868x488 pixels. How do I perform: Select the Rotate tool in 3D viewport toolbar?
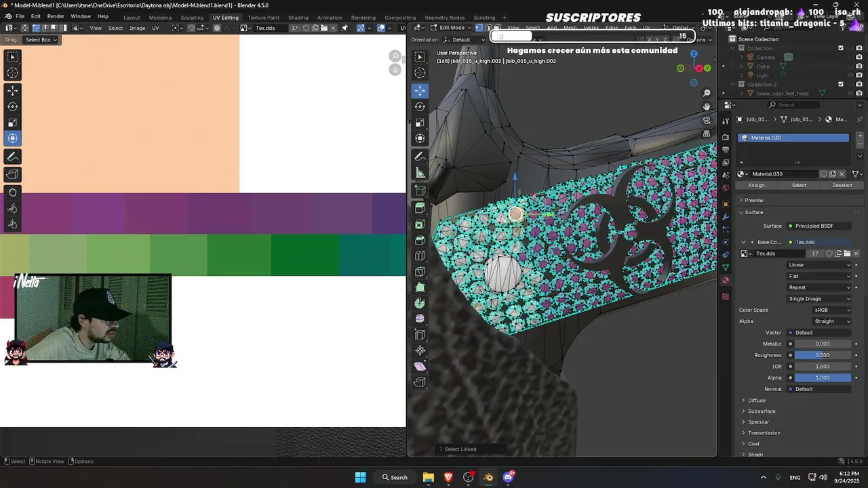[x=420, y=106]
